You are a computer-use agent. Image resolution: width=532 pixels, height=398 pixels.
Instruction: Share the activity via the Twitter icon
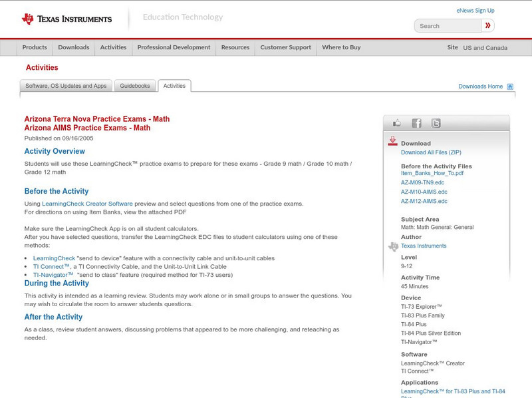(x=435, y=122)
